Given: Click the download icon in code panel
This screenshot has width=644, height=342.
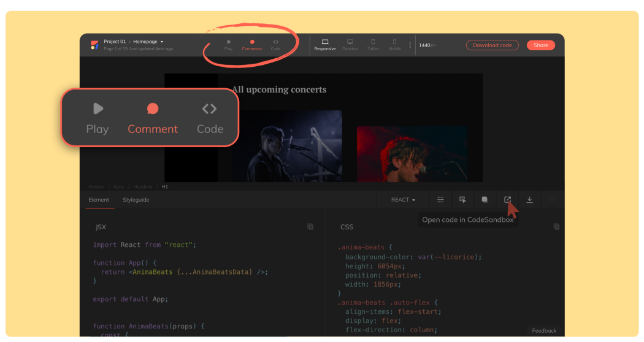Looking at the screenshot, I should click(x=529, y=200).
